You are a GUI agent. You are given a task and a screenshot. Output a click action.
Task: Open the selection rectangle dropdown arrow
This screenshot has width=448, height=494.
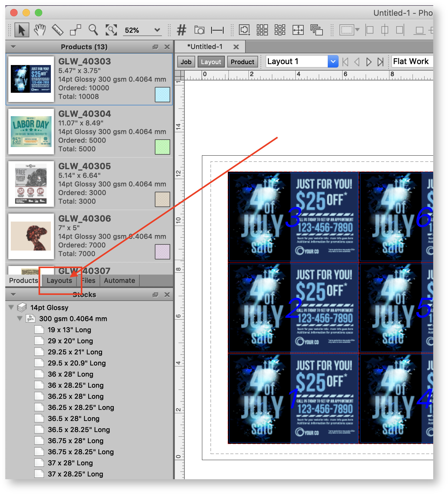pos(357,30)
